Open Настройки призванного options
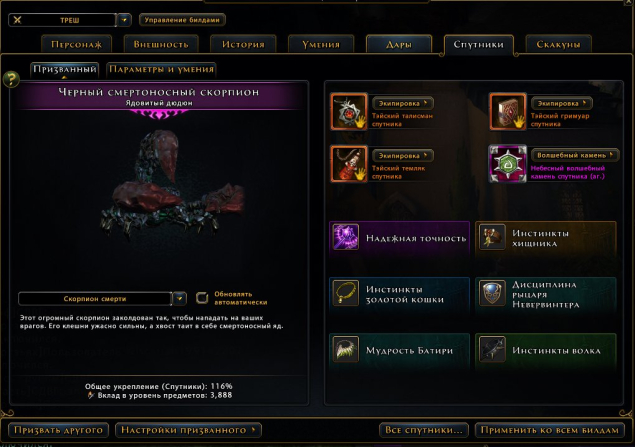 [188, 430]
